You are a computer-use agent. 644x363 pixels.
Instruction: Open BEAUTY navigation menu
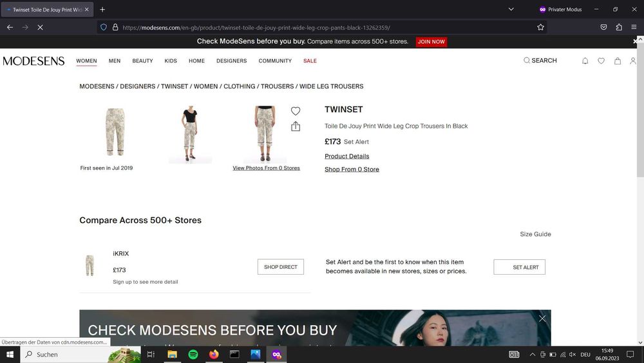pyautogui.click(x=142, y=61)
